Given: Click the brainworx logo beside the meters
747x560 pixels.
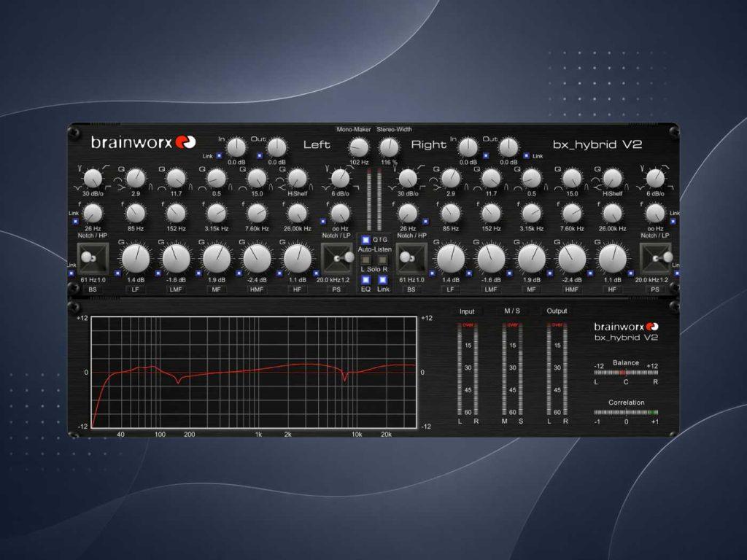Looking at the screenshot, I should (626, 327).
